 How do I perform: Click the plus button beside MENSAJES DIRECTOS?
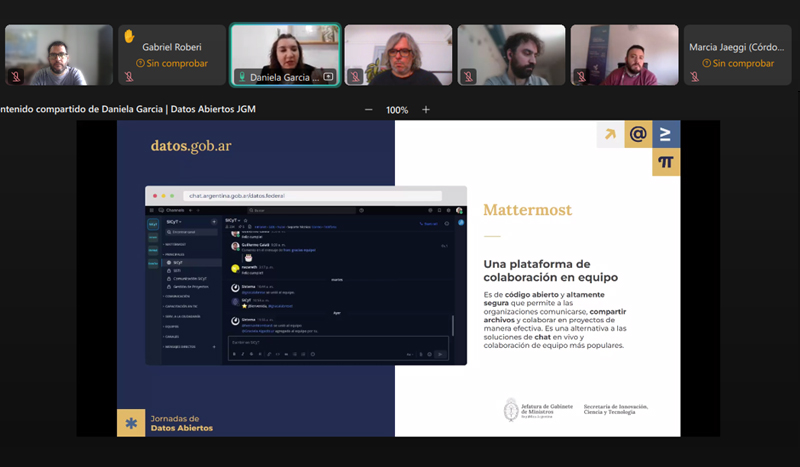[x=214, y=347]
